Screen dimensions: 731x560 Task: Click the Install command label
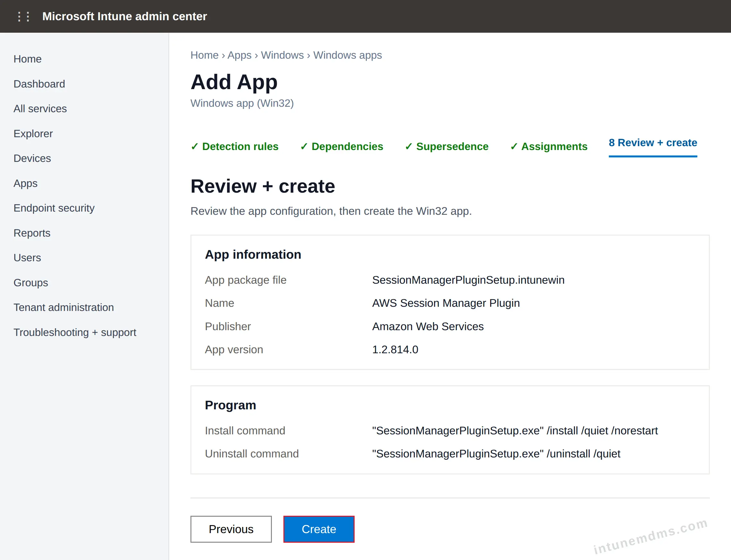[x=245, y=431]
